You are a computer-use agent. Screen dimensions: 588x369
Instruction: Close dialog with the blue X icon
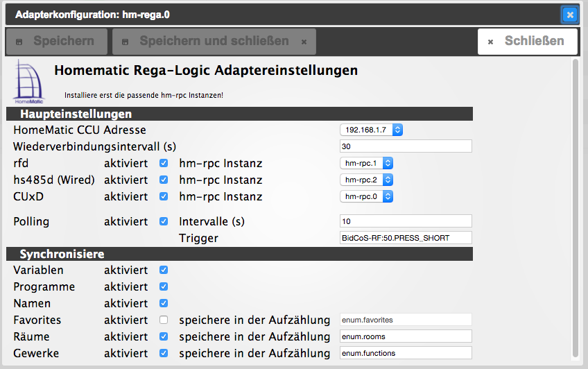click(x=569, y=15)
